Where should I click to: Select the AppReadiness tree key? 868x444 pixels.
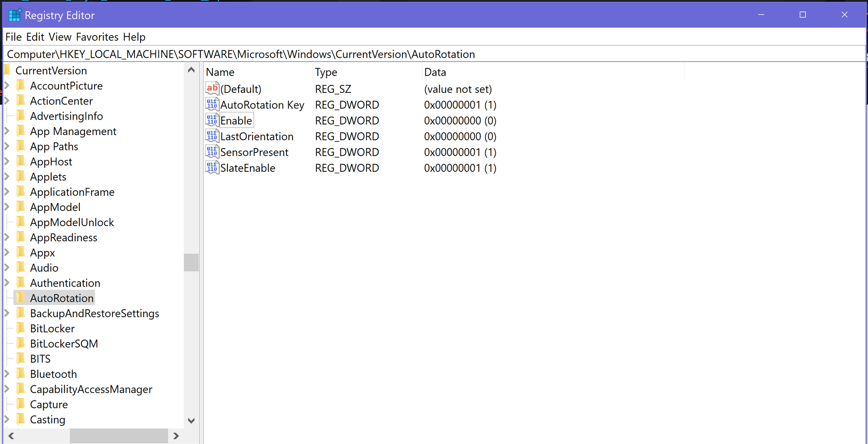click(x=64, y=237)
